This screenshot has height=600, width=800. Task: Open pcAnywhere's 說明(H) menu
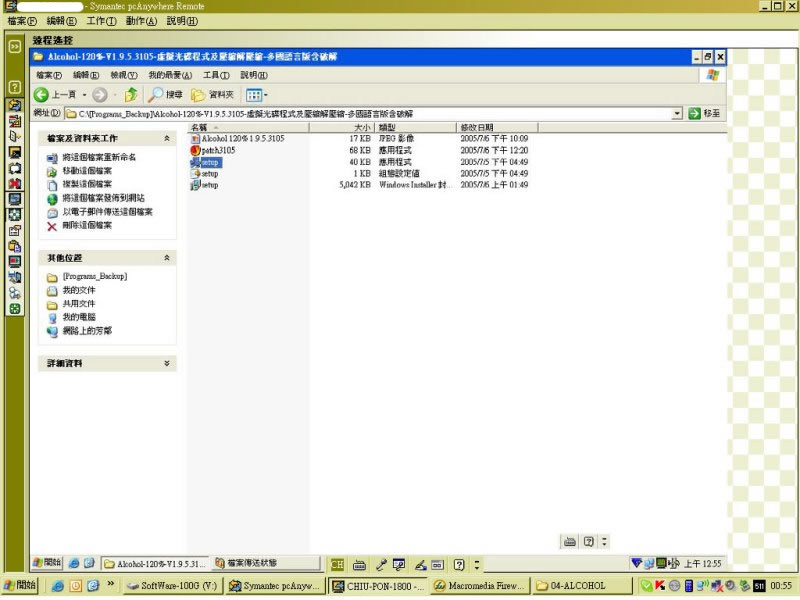click(x=182, y=21)
